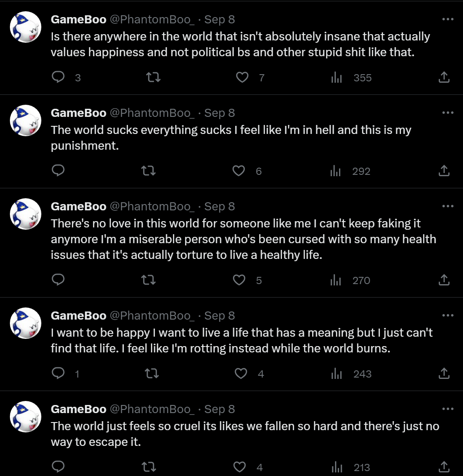Open @PhantomBoo_ handle on the fourth tweet
463x476 pixels.
coord(152,316)
